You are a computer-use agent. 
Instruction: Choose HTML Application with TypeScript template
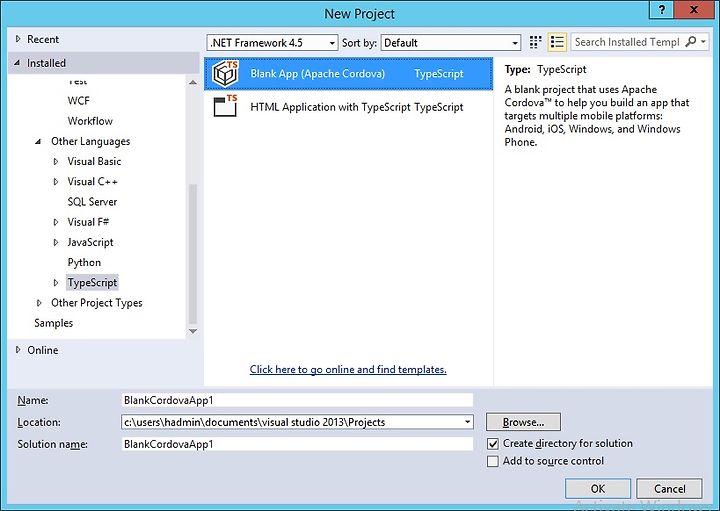click(349, 107)
